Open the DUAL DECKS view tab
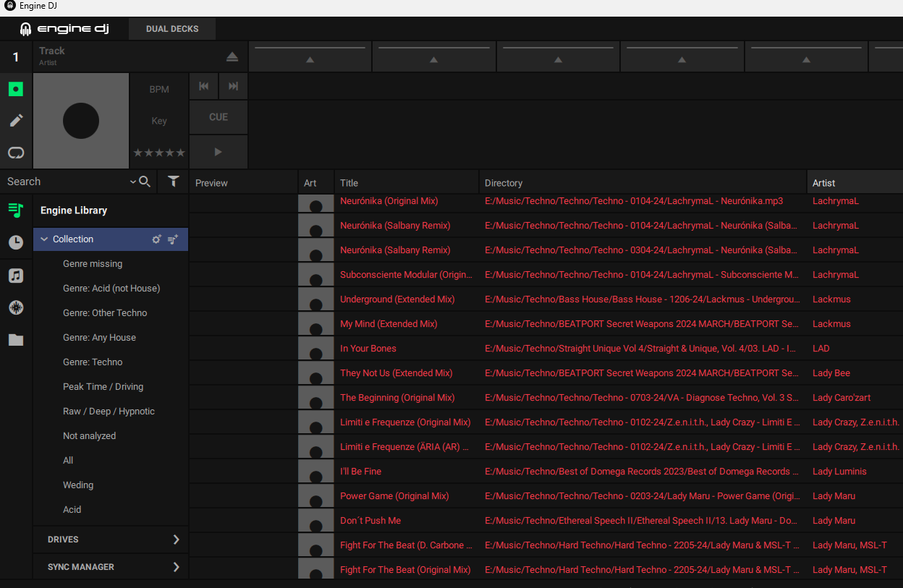Image resolution: width=903 pixels, height=588 pixels. tap(172, 29)
